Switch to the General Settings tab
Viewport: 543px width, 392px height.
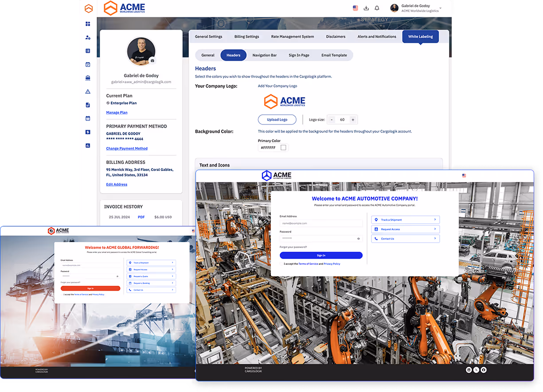click(x=208, y=37)
